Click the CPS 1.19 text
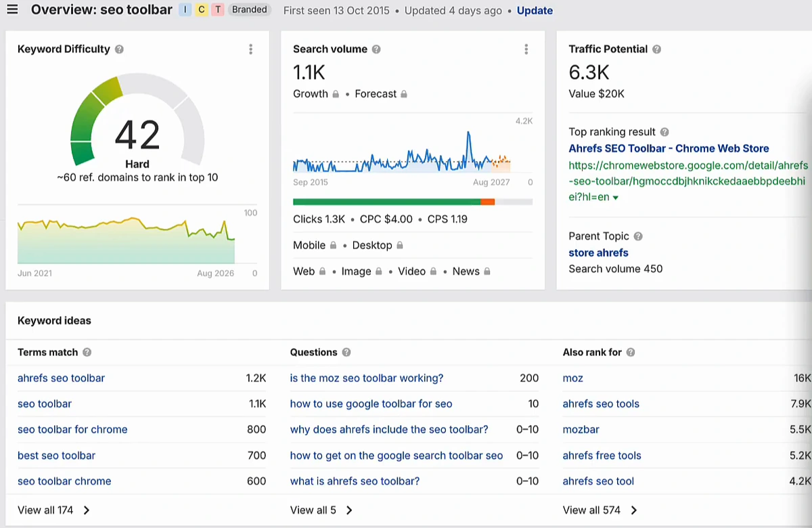812x528 pixels. (x=447, y=219)
